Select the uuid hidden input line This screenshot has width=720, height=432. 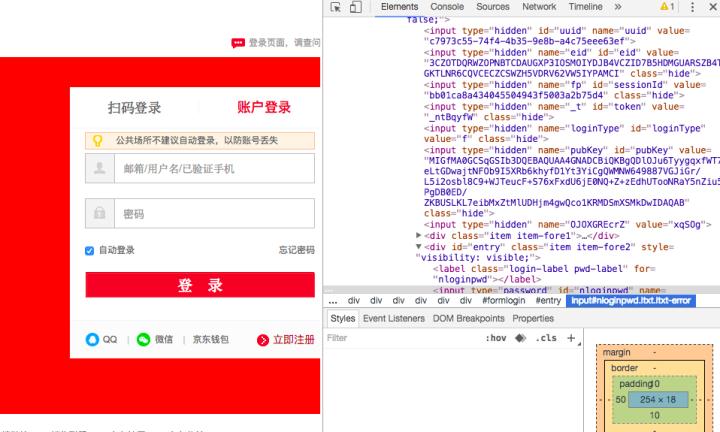[x=557, y=36]
